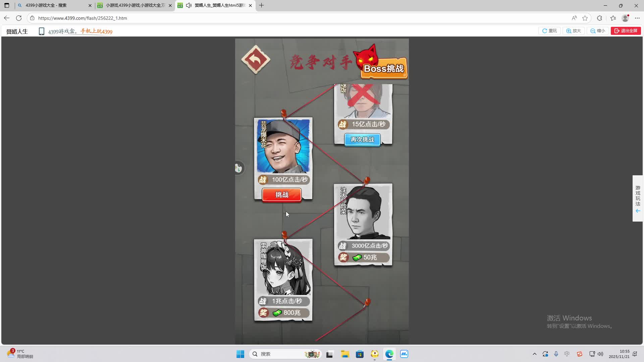Click the red back arrow in the game
Screen dimensions: 644x362
click(x=256, y=59)
